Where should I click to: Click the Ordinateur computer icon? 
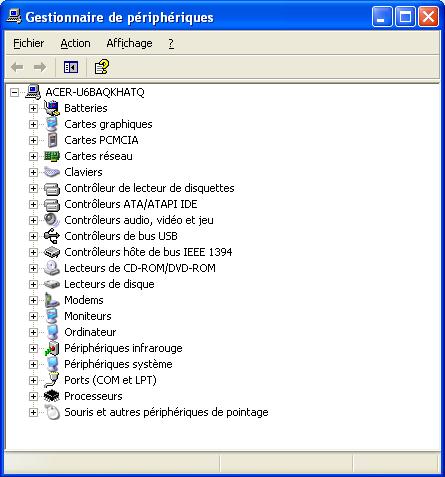coord(52,332)
